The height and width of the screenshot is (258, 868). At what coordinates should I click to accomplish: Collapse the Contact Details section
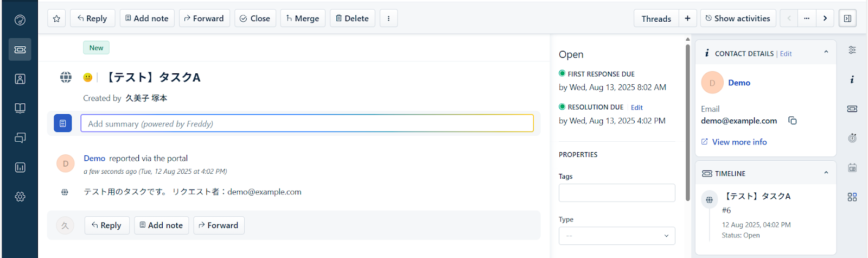coord(826,53)
